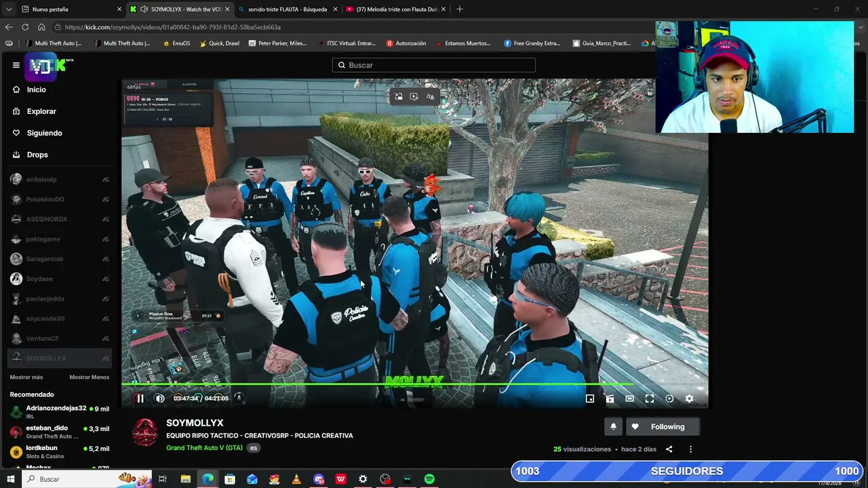Open recommended channel lordkebun
The image size is (868, 488).
pyautogui.click(x=60, y=451)
